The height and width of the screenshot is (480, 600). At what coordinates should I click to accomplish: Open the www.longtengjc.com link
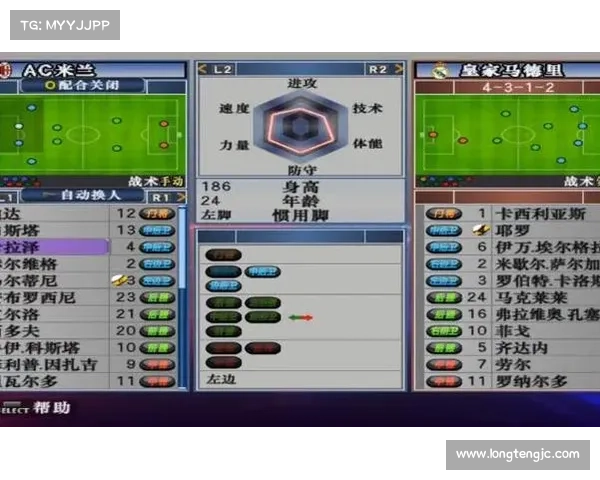[517, 455]
